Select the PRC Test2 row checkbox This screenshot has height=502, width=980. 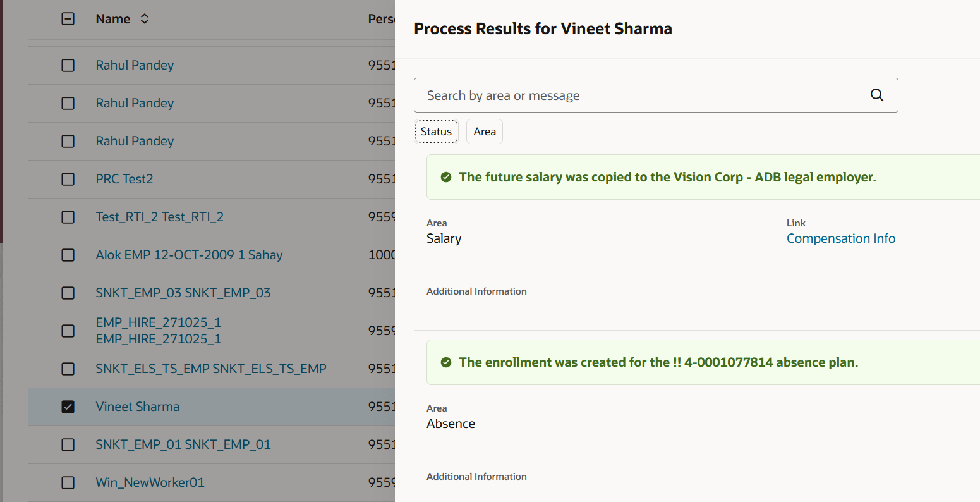68,179
